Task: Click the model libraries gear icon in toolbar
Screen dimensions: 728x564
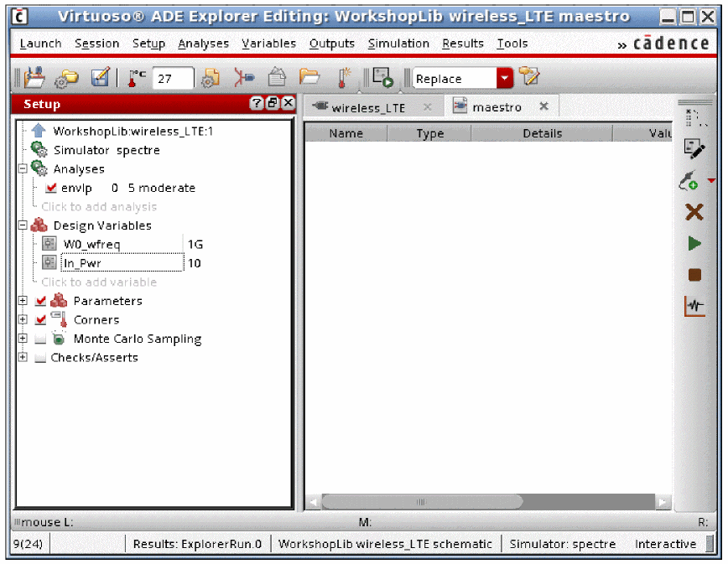Action: pyautogui.click(x=211, y=78)
